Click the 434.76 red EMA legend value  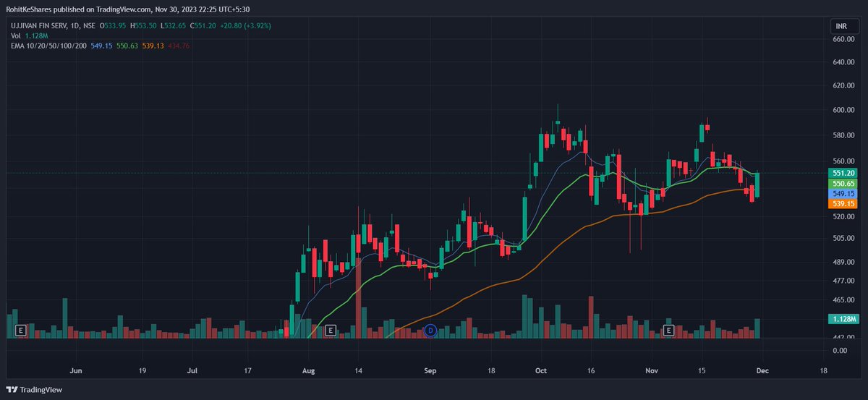pos(178,46)
